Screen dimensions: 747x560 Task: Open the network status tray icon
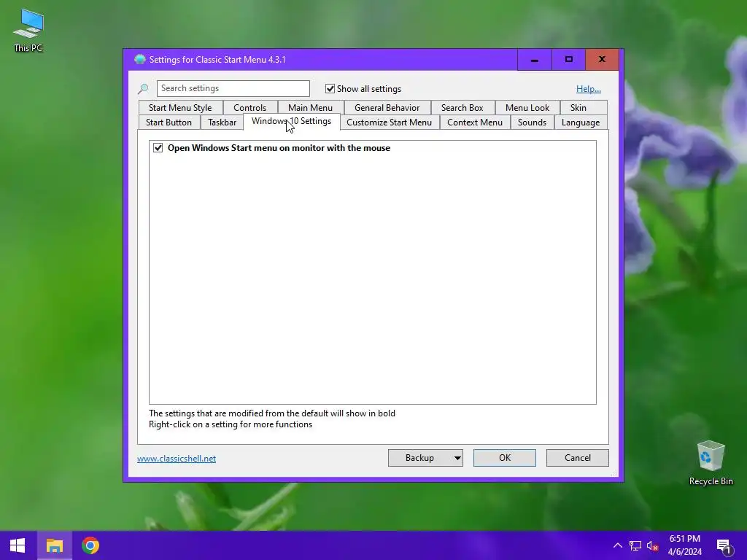pyautogui.click(x=635, y=545)
